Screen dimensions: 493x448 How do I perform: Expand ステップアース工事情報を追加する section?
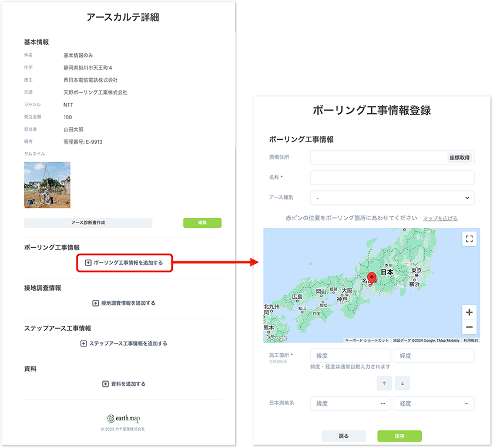click(x=124, y=343)
